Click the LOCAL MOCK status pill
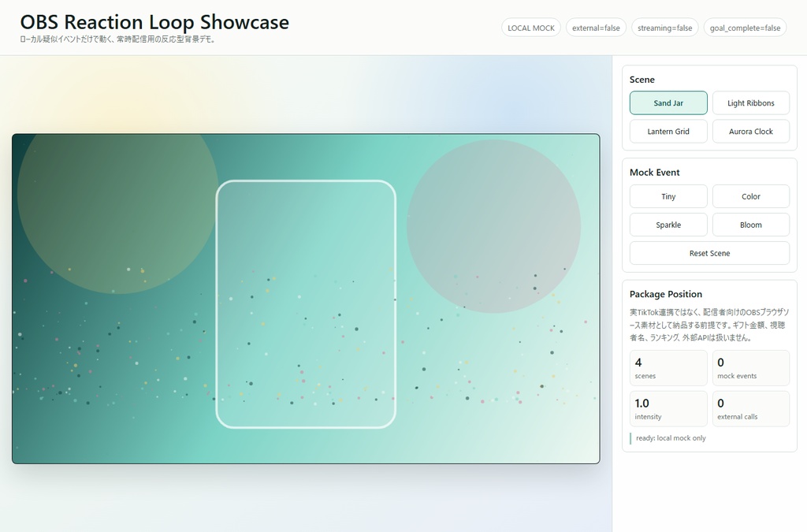 pyautogui.click(x=531, y=28)
